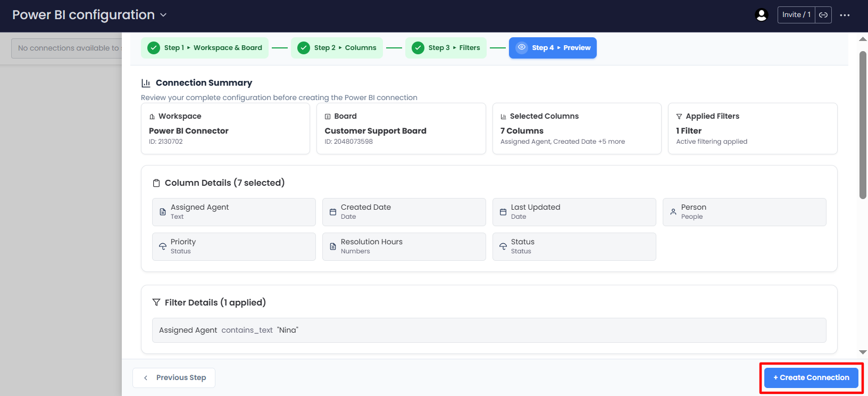The height and width of the screenshot is (396, 868).
Task: Go back with Previous Step button
Action: click(x=174, y=378)
